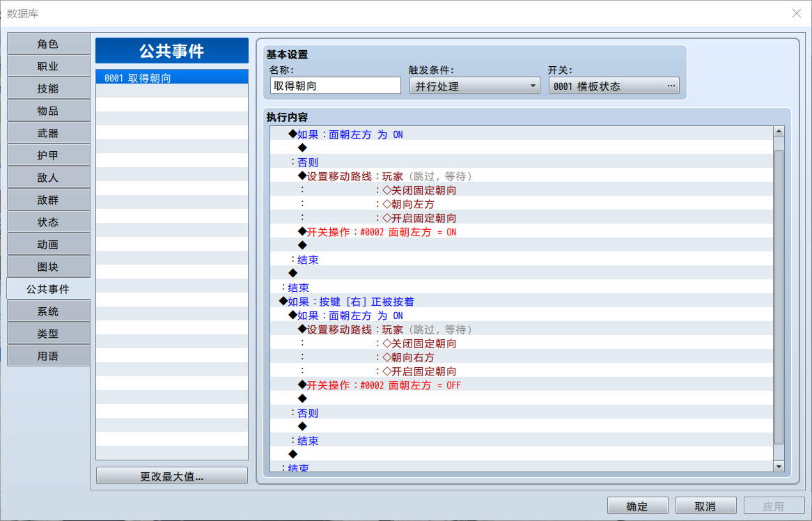Select common event 0001 取得朝向

(x=172, y=78)
